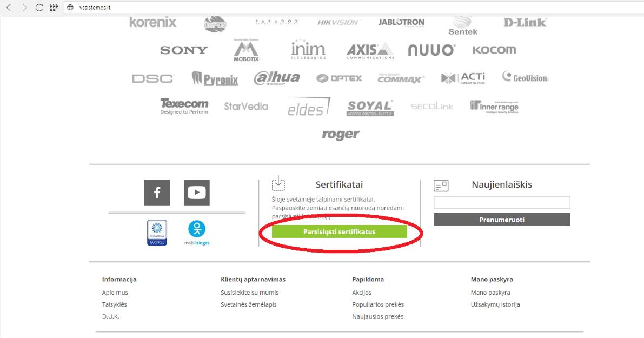Click the Prenumeruoti subscribe button

[x=502, y=220]
